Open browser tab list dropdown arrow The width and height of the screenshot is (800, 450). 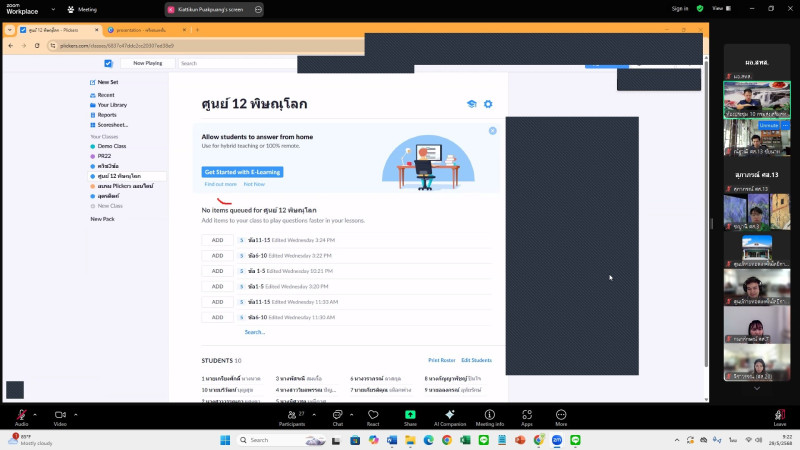coord(10,30)
